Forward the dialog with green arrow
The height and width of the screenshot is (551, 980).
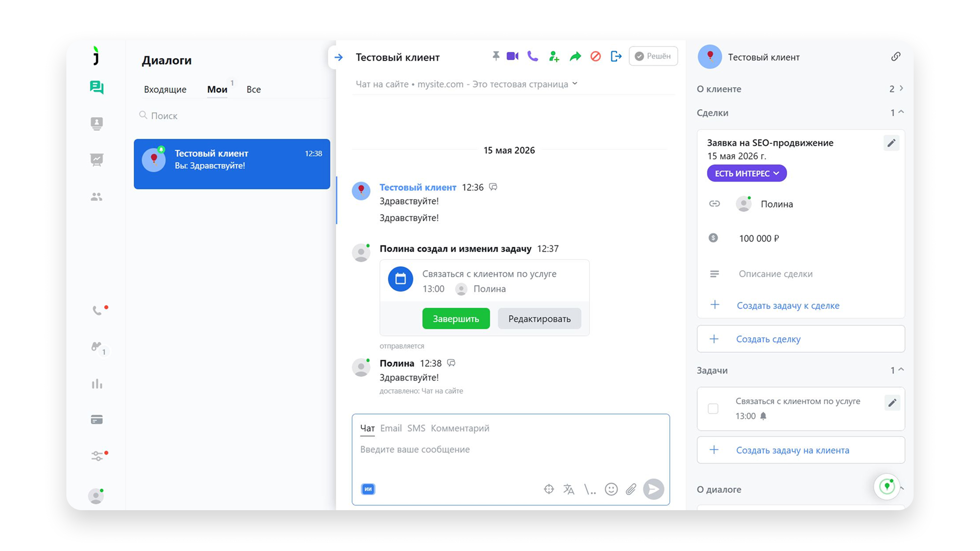pos(575,56)
